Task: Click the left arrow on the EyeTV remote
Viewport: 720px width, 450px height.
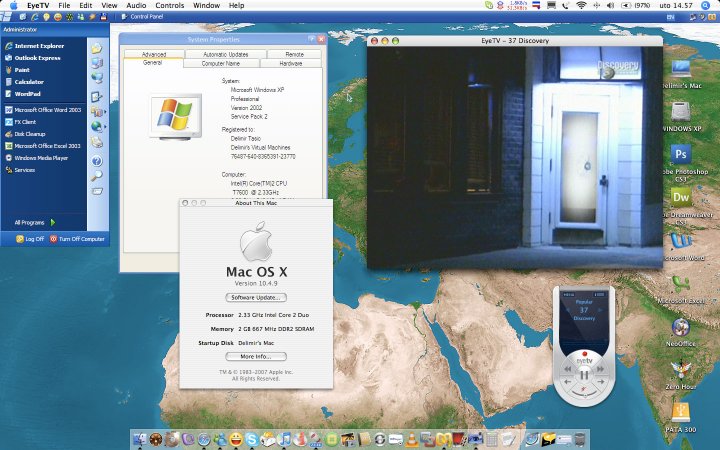Action: (568, 382)
